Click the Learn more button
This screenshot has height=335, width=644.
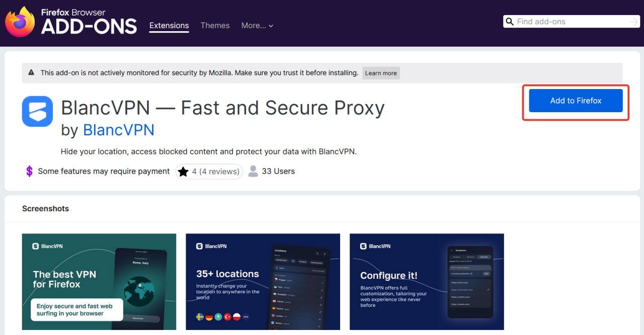(x=381, y=73)
